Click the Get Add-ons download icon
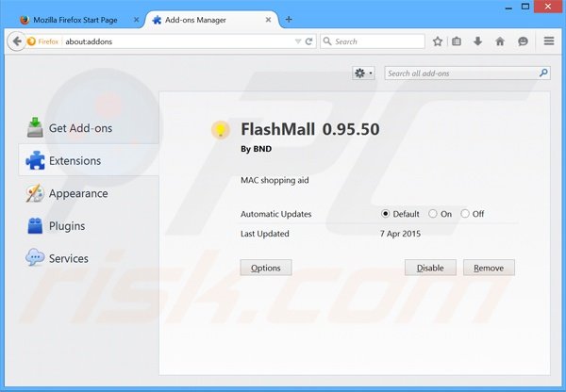Screen dimensions: 566x392 (35, 127)
